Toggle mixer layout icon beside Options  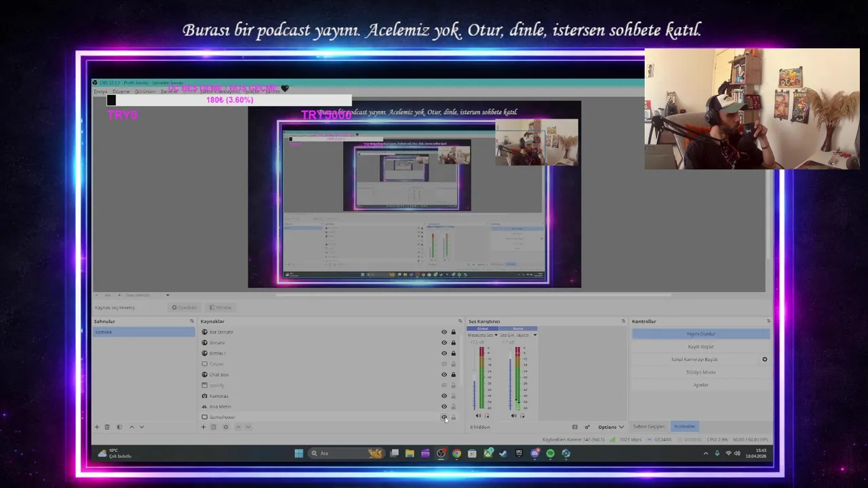[x=574, y=427]
